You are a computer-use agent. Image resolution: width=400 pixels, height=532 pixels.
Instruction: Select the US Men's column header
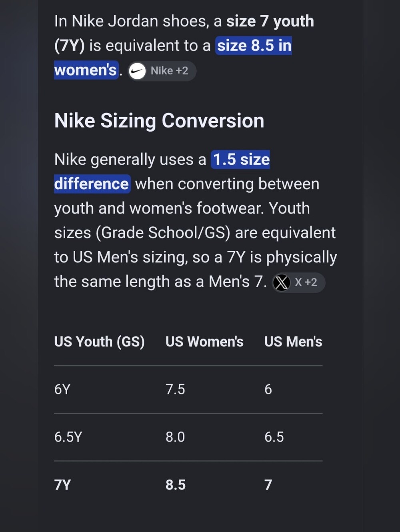pos(293,342)
